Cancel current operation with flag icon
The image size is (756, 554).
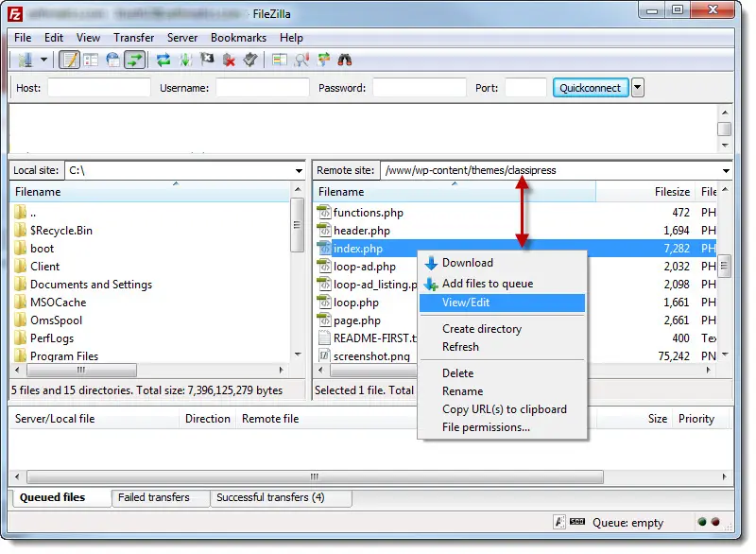point(207,60)
